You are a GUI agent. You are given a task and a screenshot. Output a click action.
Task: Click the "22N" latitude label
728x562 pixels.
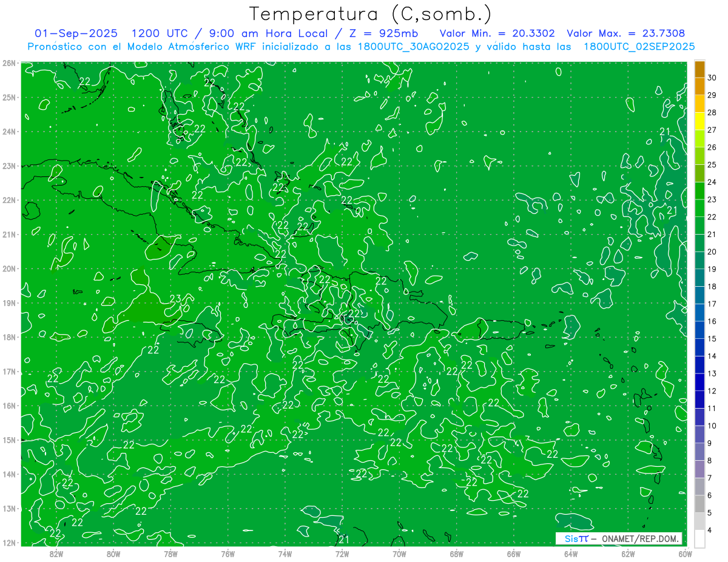tap(8, 200)
